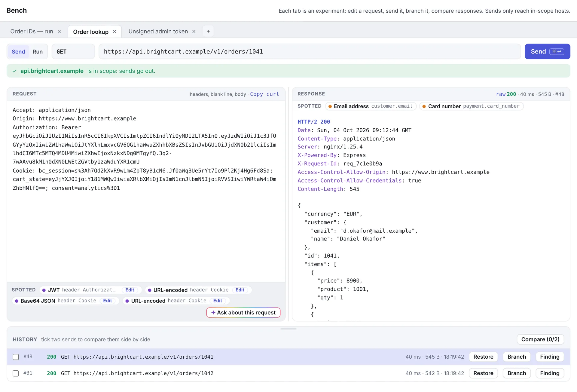Open the 'Unsigned admin token' tab
Image resolution: width=577 pixels, height=392 pixels.
pyautogui.click(x=158, y=32)
